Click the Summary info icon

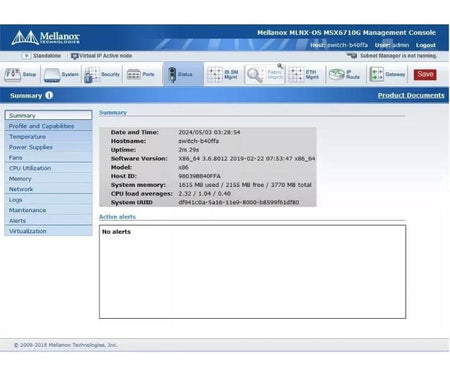(49, 95)
